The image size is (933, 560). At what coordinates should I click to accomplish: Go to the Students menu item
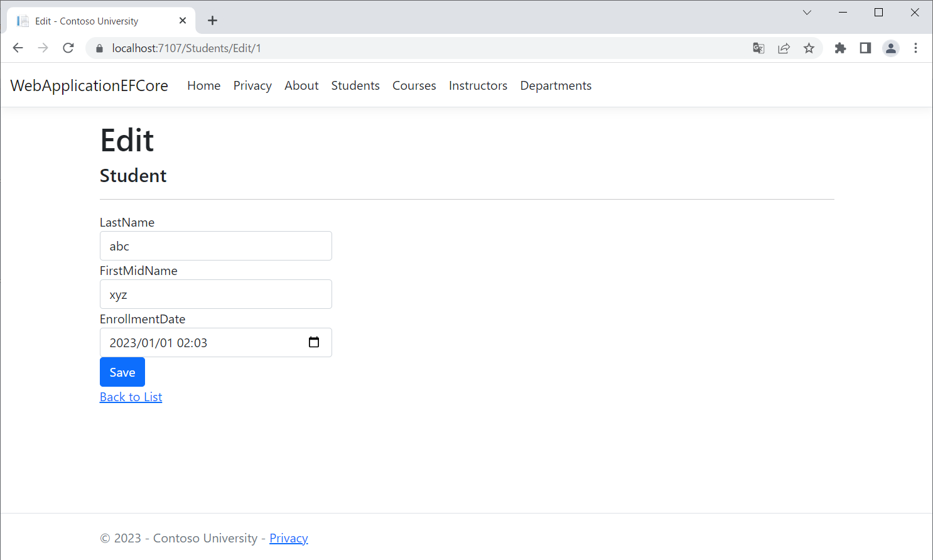pyautogui.click(x=355, y=85)
